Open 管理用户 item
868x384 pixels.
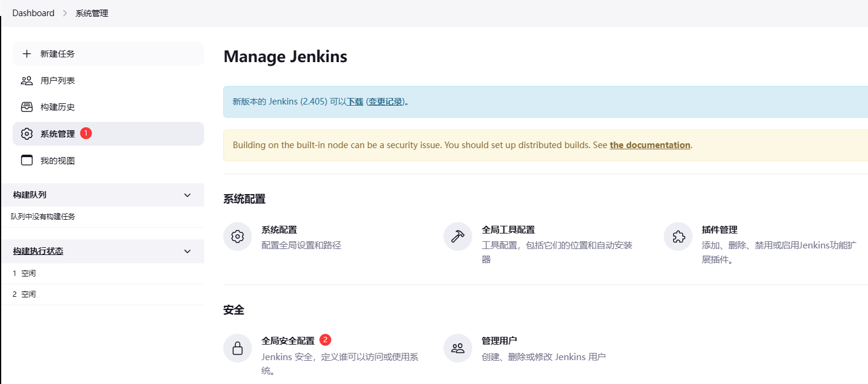[499, 341]
